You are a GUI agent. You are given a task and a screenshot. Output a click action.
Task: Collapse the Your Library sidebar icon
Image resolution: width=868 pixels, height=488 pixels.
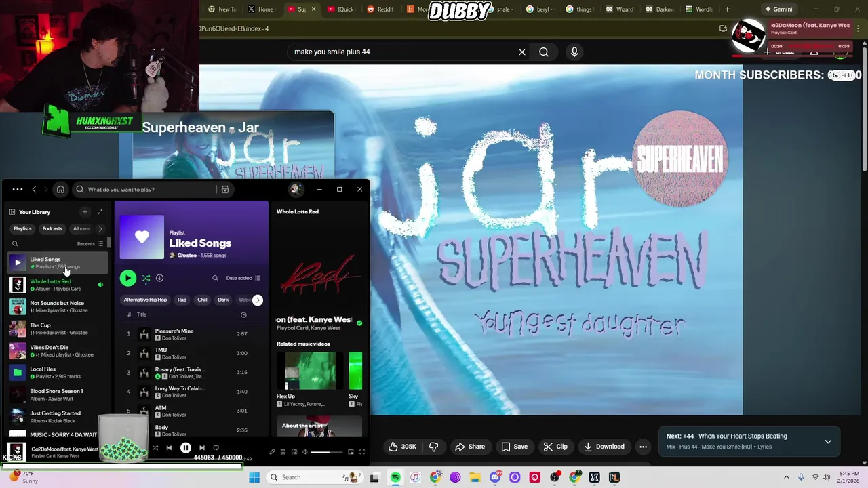point(12,212)
